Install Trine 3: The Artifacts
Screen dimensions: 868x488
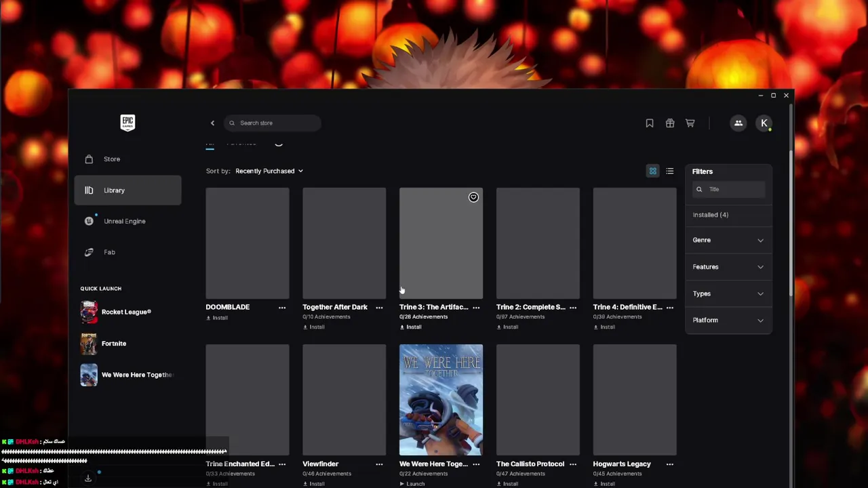coord(411,327)
